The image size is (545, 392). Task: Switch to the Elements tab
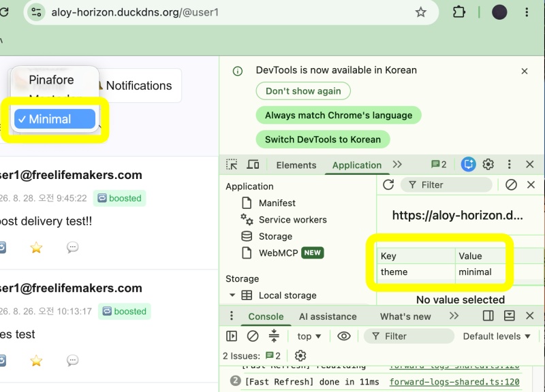coord(296,165)
